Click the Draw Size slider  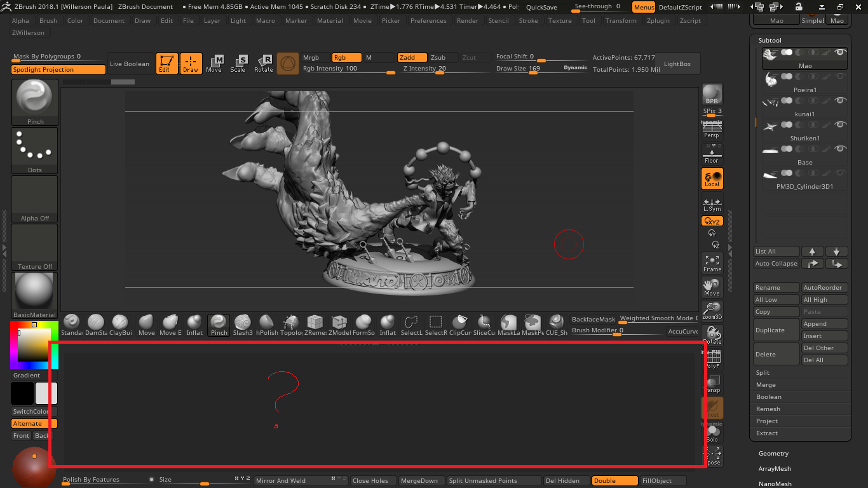click(542, 69)
